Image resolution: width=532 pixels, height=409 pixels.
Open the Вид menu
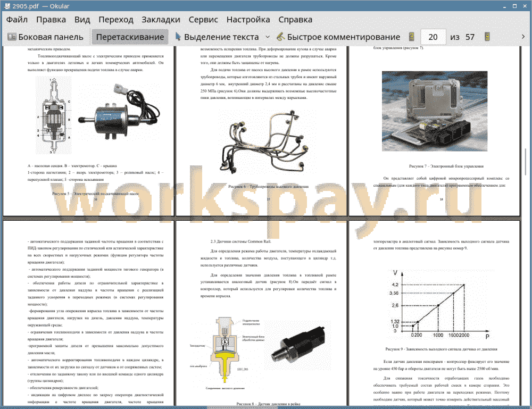tap(82, 20)
